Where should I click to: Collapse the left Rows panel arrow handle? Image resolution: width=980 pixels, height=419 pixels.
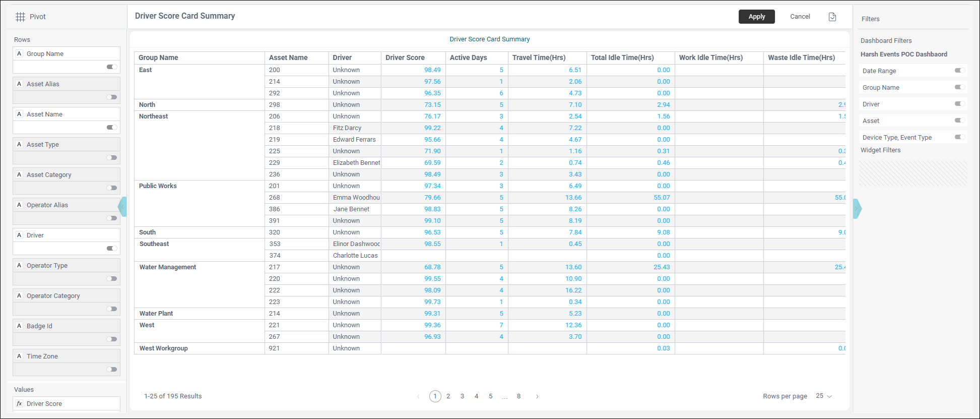click(x=122, y=207)
